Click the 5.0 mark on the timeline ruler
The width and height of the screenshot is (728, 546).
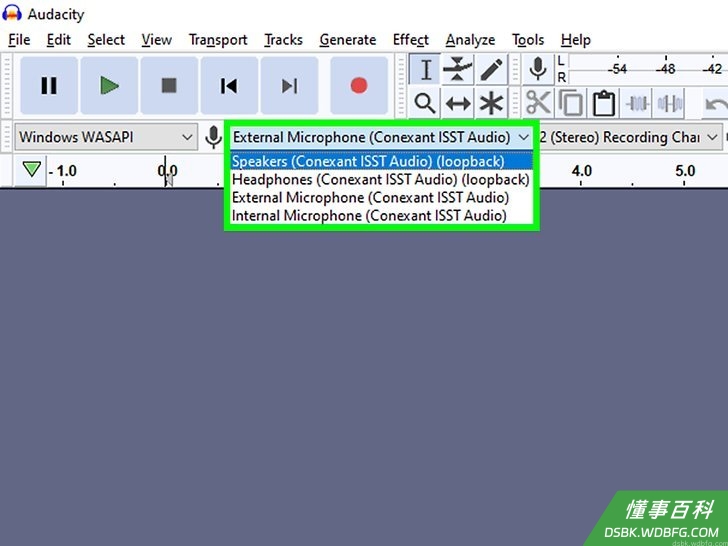[685, 171]
